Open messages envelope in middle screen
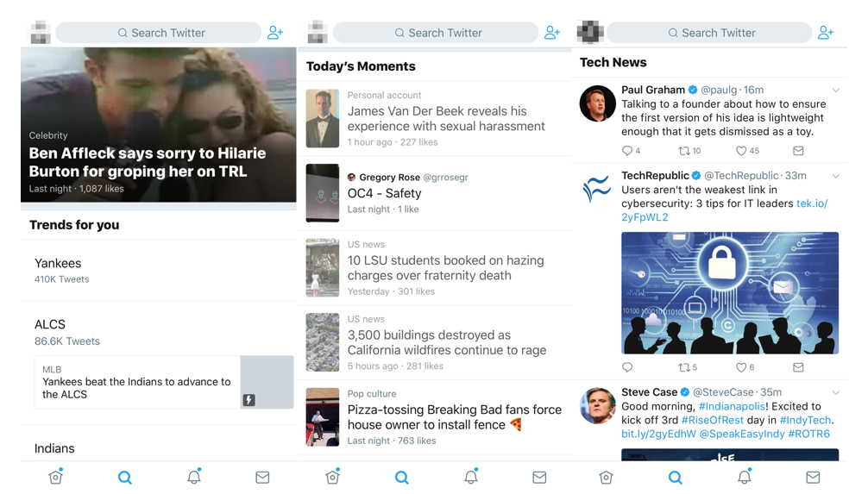The width and height of the screenshot is (868, 494). click(540, 477)
